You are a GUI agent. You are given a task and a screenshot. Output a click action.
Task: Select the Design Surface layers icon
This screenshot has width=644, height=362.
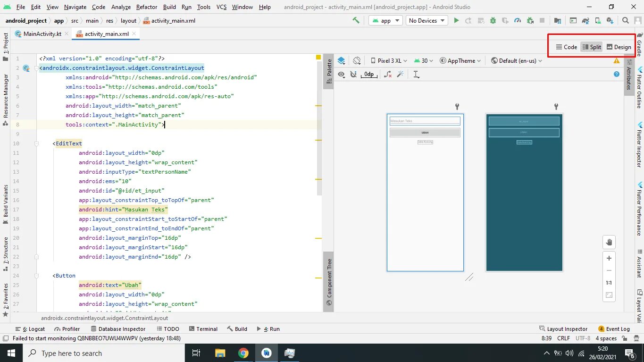342,60
